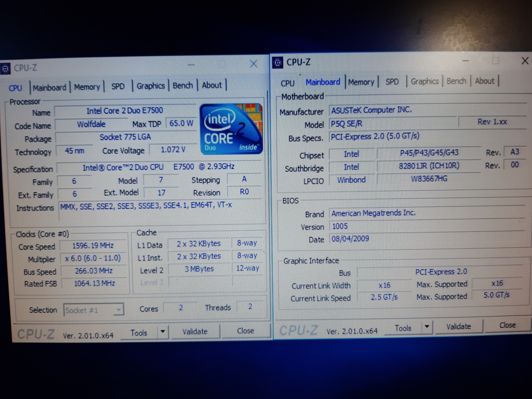Click Validate button in left CPU-Z window
This screenshot has height=399, width=532.
click(x=195, y=332)
